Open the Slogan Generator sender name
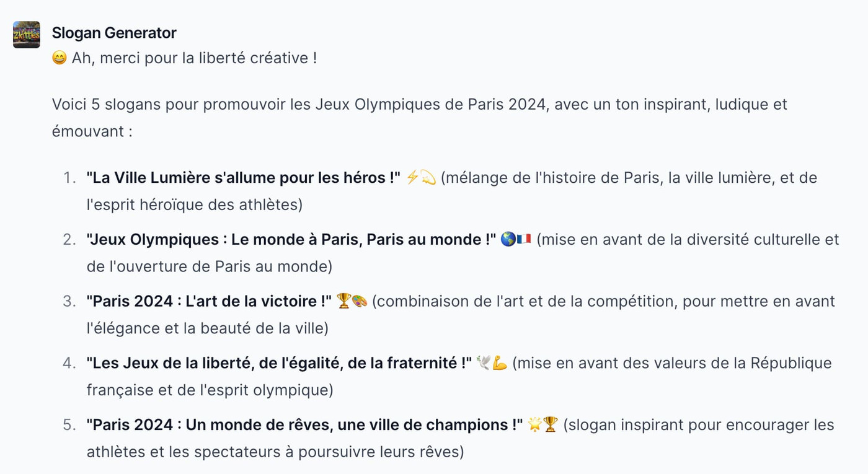The height and width of the screenshot is (474, 868). pos(114,33)
